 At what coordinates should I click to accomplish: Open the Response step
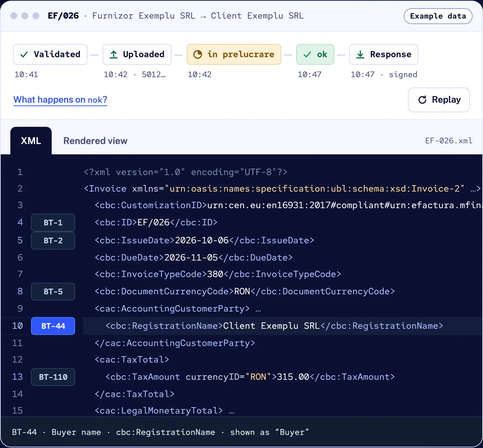[x=384, y=54]
